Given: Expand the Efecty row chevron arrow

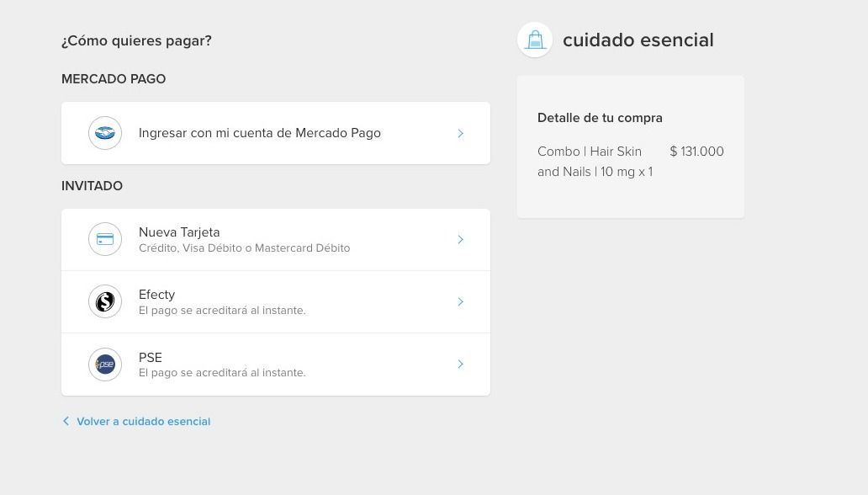Looking at the screenshot, I should pyautogui.click(x=461, y=301).
